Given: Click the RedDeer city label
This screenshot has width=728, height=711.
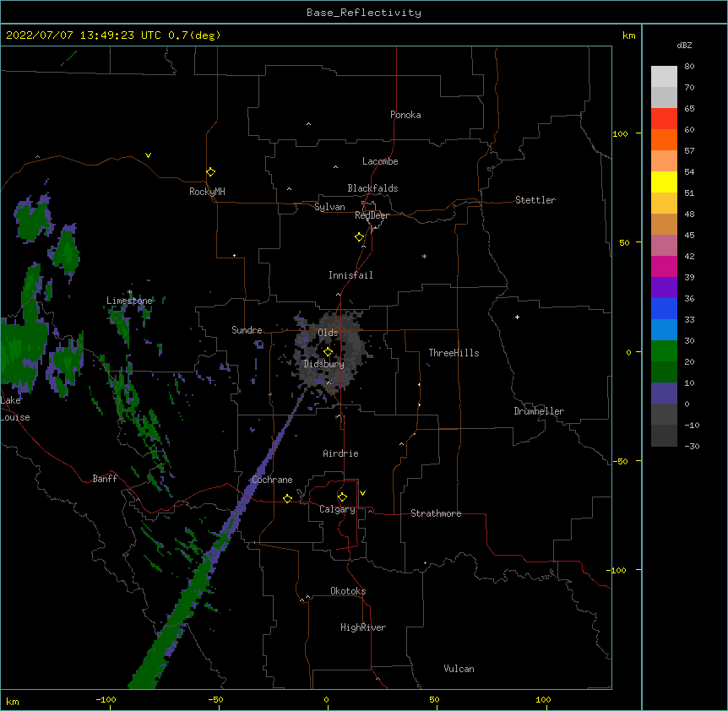Looking at the screenshot, I should click(x=372, y=215).
